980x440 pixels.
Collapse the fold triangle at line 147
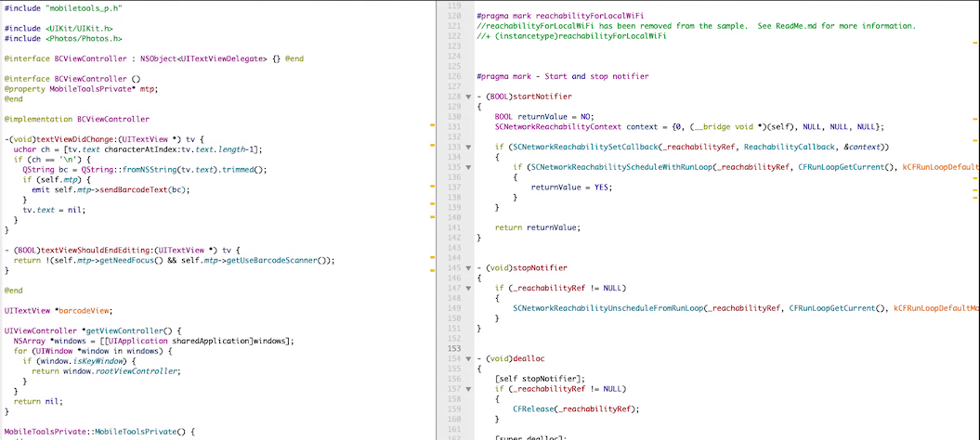click(467, 288)
